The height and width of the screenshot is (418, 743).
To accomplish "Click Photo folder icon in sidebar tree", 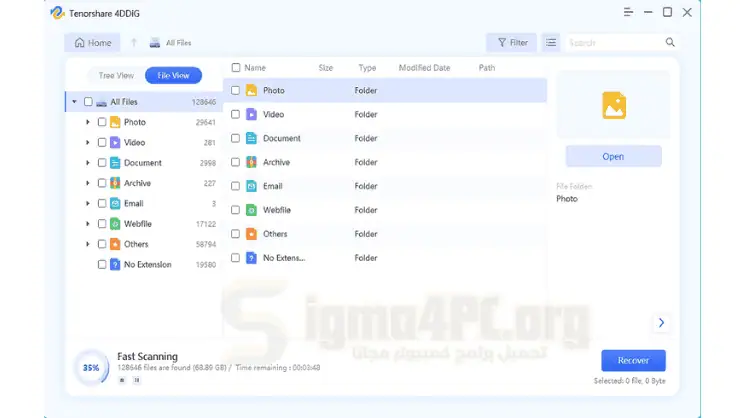I will tap(115, 122).
